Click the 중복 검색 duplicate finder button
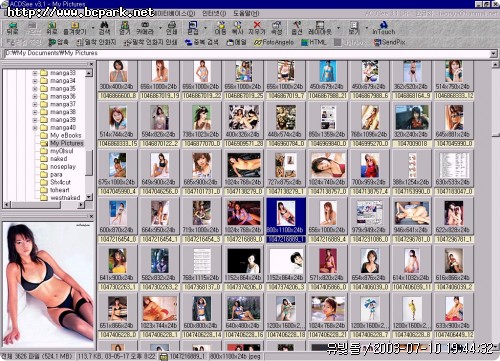Screen dimensions: 500x361 click(202, 42)
